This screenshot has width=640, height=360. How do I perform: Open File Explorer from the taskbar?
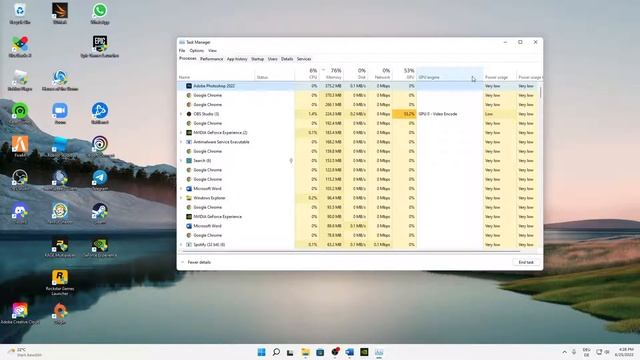tap(305, 352)
